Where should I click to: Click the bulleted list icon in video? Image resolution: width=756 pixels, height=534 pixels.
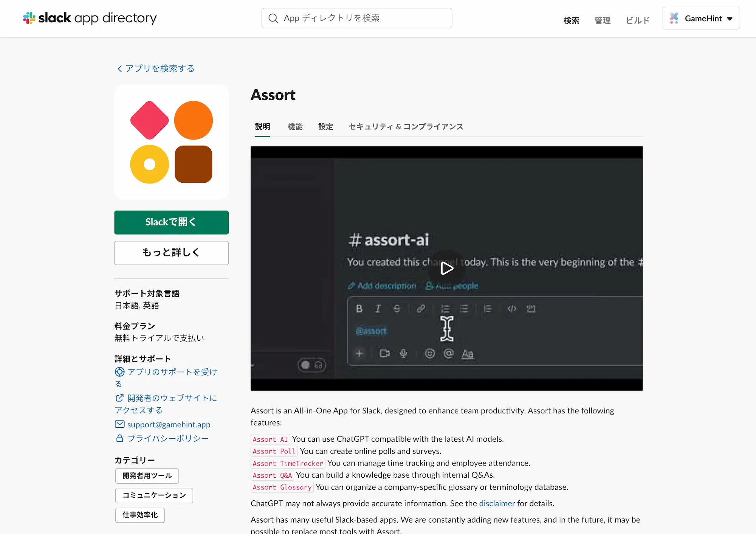pos(464,309)
